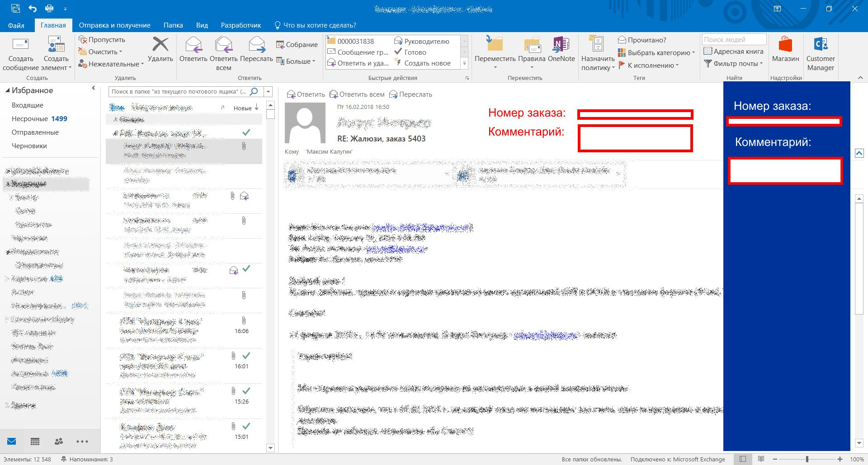Screen dimensions: 868x465
Task: Click the zoom in plus button
Action: pos(840,459)
